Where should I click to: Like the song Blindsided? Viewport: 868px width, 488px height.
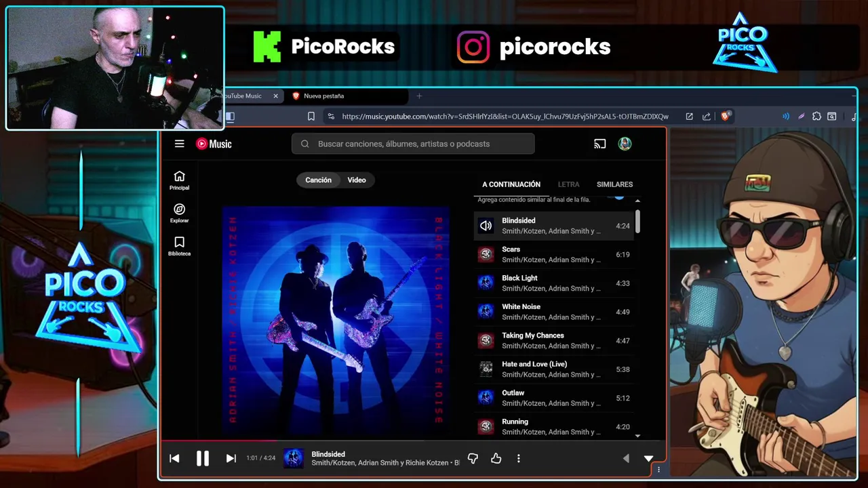[x=496, y=459]
